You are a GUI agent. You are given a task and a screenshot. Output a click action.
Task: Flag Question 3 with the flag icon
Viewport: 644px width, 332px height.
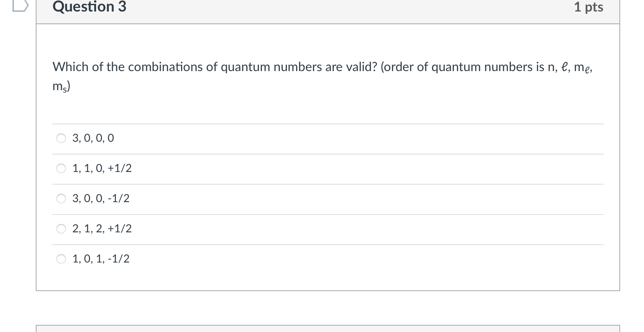[21, 5]
